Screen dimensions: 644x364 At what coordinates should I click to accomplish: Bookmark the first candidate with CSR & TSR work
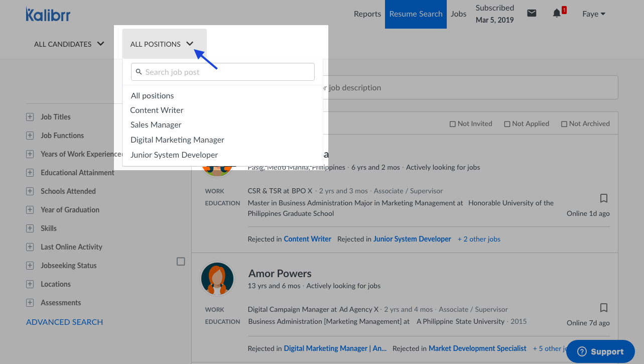(604, 198)
